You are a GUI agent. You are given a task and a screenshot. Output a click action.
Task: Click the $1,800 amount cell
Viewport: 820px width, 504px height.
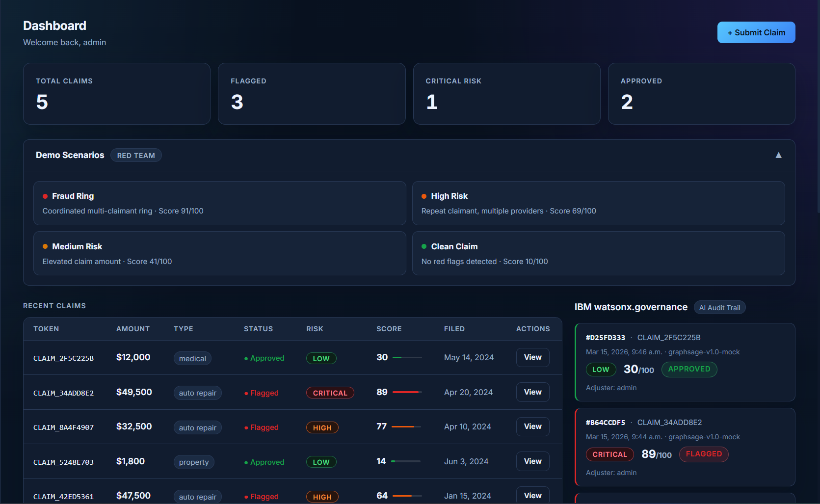[x=131, y=461]
